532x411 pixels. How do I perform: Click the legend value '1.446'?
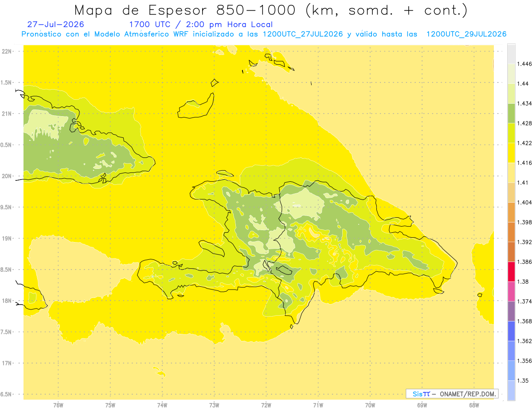(x=525, y=64)
